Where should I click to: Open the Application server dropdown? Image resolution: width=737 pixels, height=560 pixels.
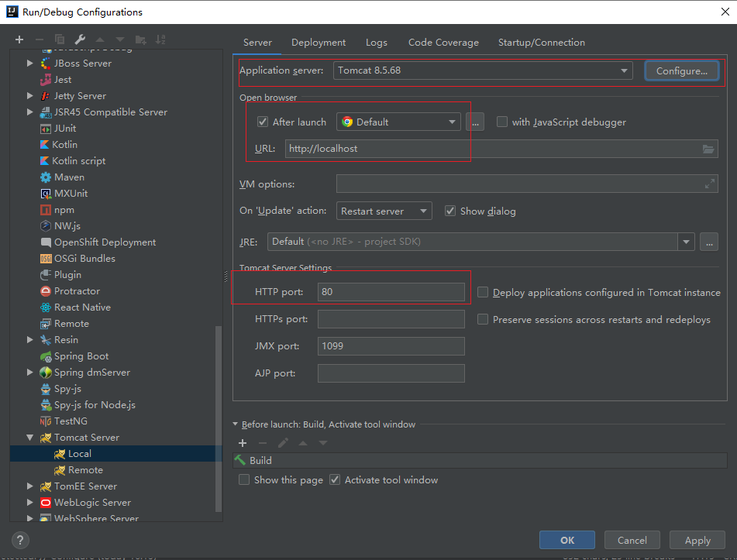483,70
